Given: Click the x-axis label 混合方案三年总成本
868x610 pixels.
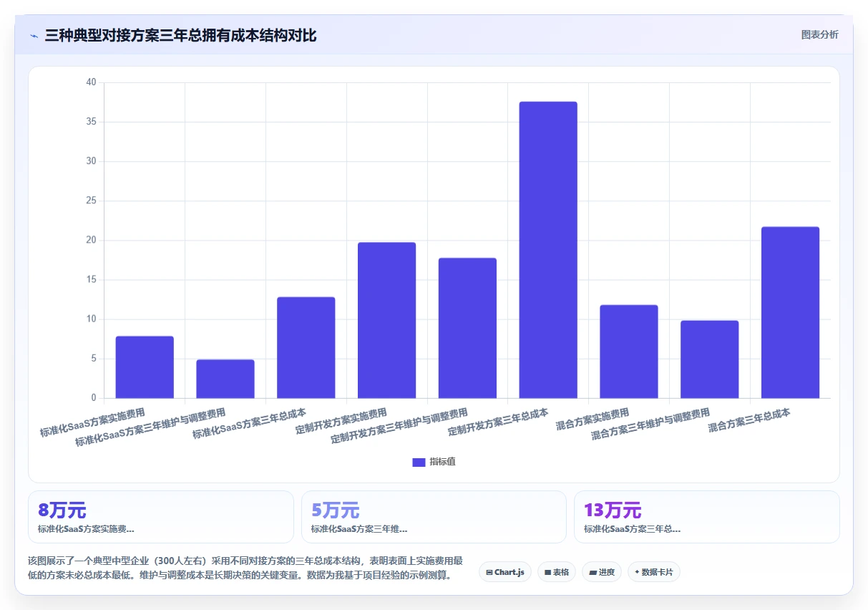Looking at the screenshot, I should click(750, 420).
